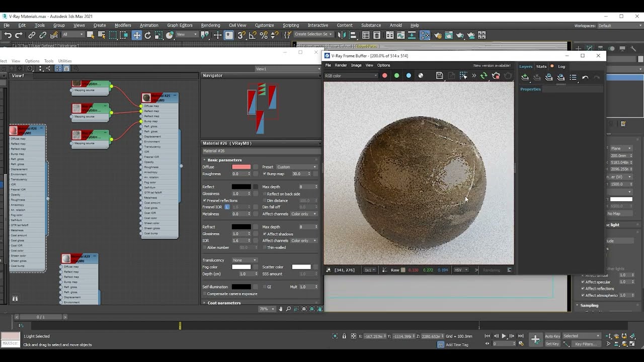Create a new layer in VFB Layers panel
644x362 pixels.
click(525, 77)
